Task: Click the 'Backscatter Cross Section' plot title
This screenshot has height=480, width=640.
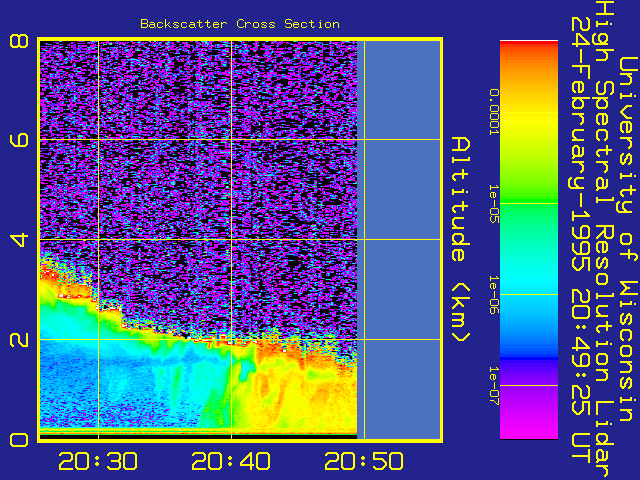Action: pyautogui.click(x=240, y=24)
